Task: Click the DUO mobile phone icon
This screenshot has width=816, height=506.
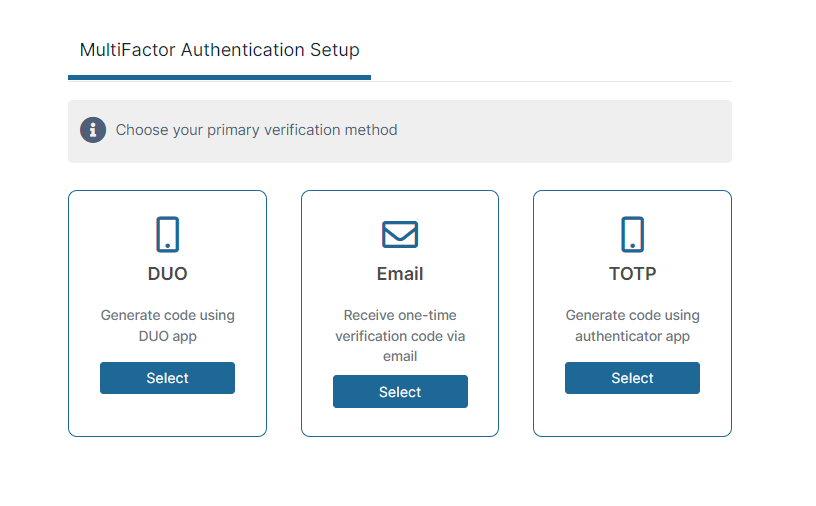Action: [x=167, y=234]
